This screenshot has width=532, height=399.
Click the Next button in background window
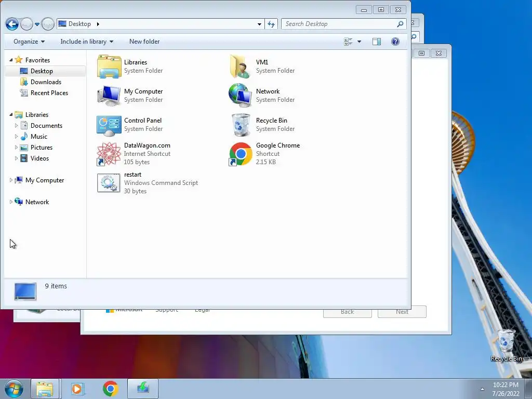(402, 312)
